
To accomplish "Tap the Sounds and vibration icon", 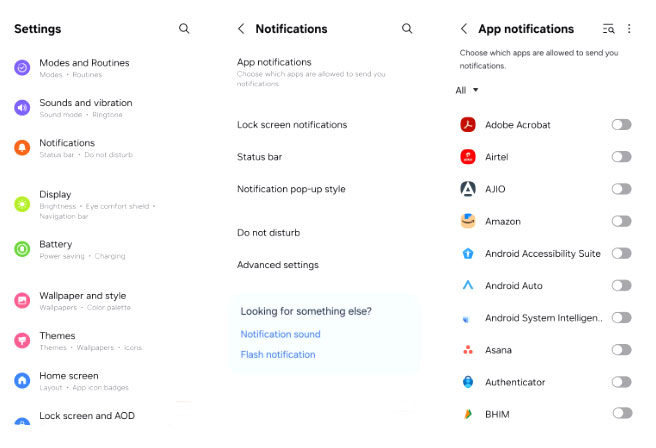I will pos(22,107).
